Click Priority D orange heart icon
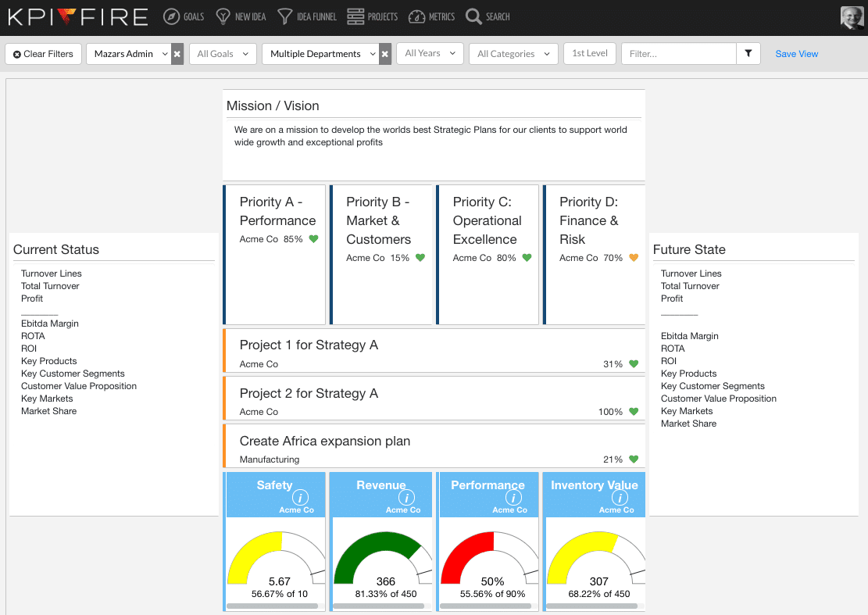 pos(634,257)
